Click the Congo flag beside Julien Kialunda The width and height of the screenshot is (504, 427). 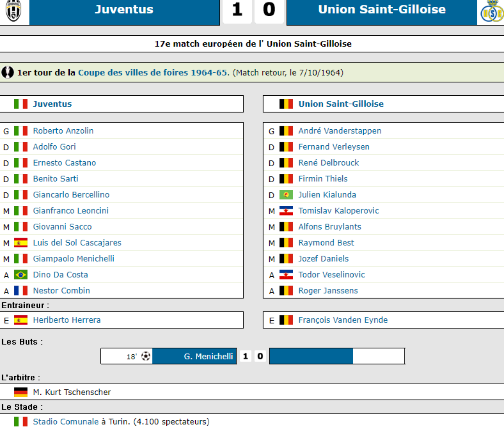[x=286, y=195]
